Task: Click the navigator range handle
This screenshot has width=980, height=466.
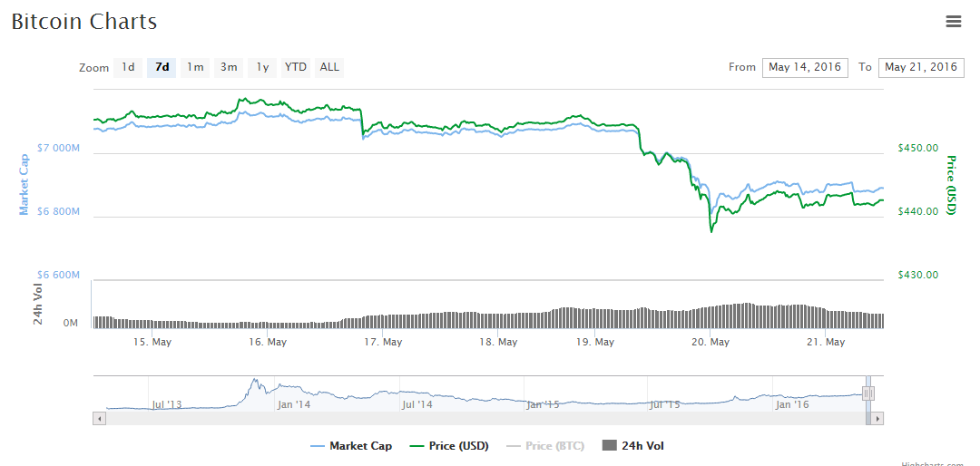Action: tap(868, 393)
